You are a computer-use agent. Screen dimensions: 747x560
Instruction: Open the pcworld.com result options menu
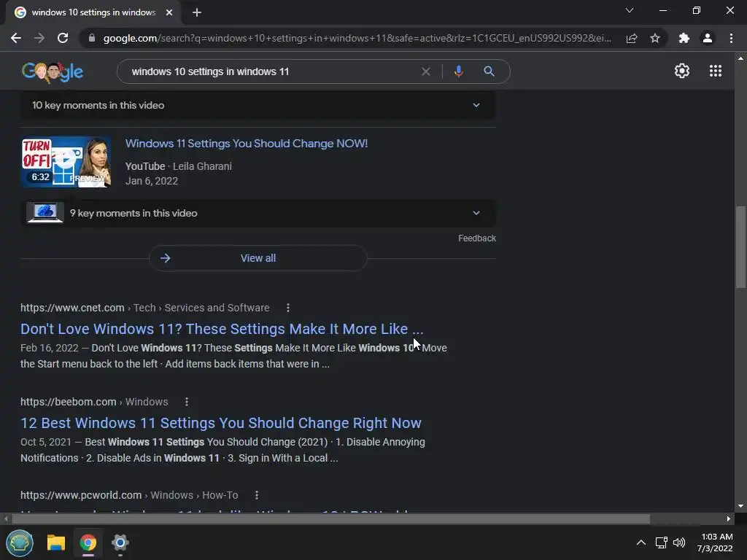[x=256, y=495]
